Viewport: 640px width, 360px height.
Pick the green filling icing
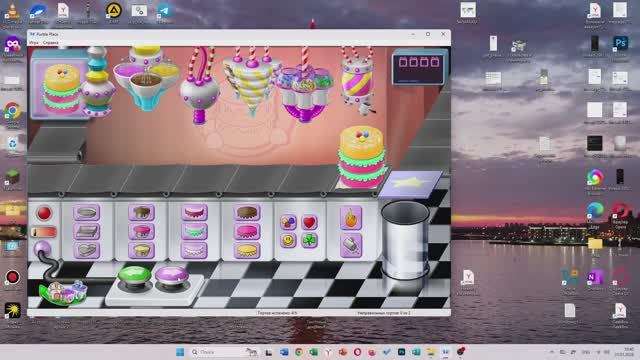pos(194,231)
